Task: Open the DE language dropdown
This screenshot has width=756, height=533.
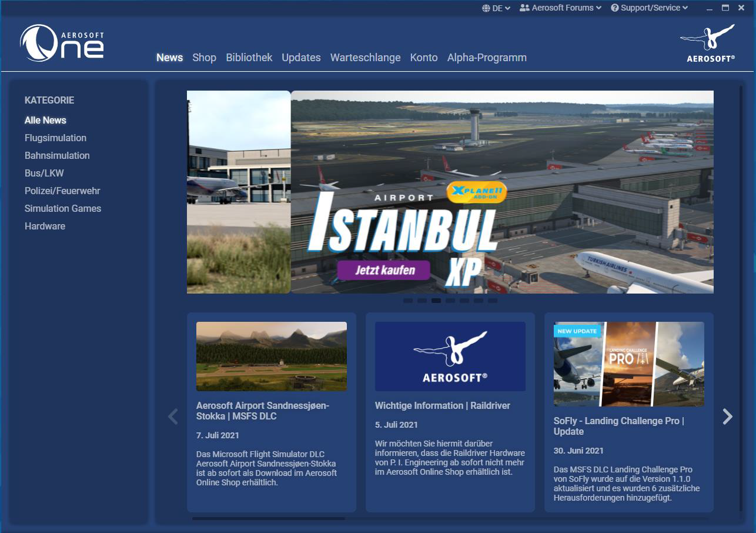Action: coord(496,8)
